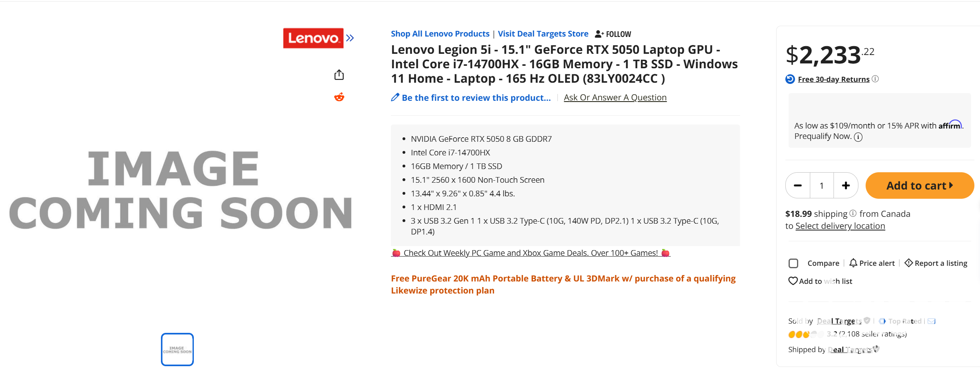Open info icon beside Free 30-day Returns

tap(875, 79)
